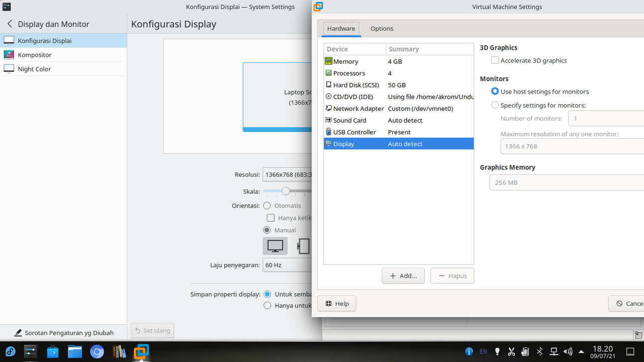
Task: Enable Accelerate 3D graphics checkbox
Action: tap(495, 60)
